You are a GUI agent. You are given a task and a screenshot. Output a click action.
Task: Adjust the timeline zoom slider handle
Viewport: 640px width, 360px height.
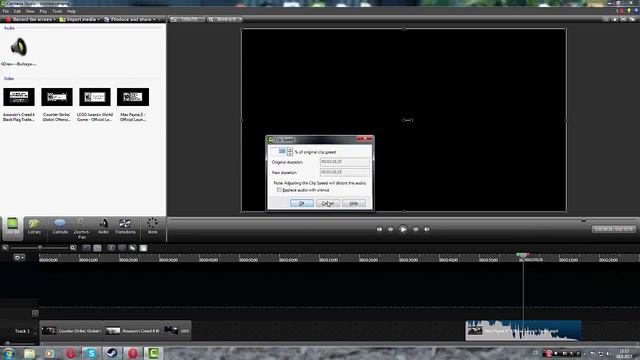40,248
